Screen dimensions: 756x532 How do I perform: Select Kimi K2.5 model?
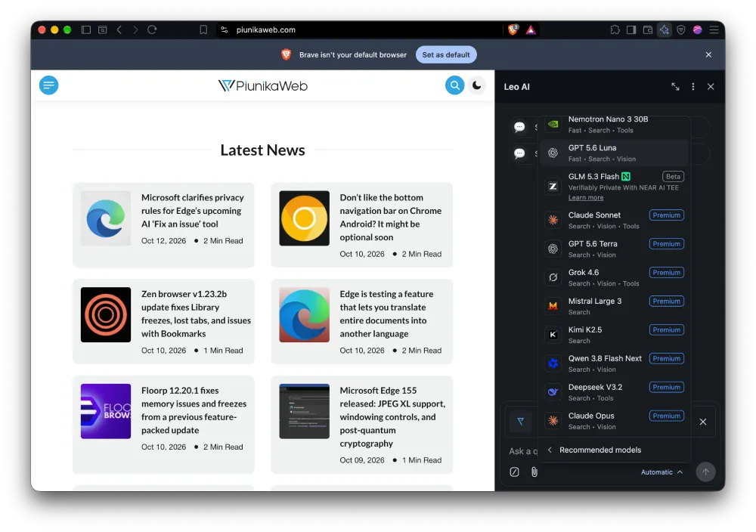[613, 335]
